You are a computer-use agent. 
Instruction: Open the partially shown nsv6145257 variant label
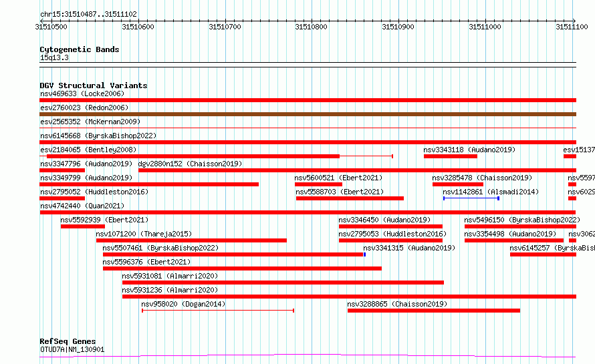click(552, 248)
